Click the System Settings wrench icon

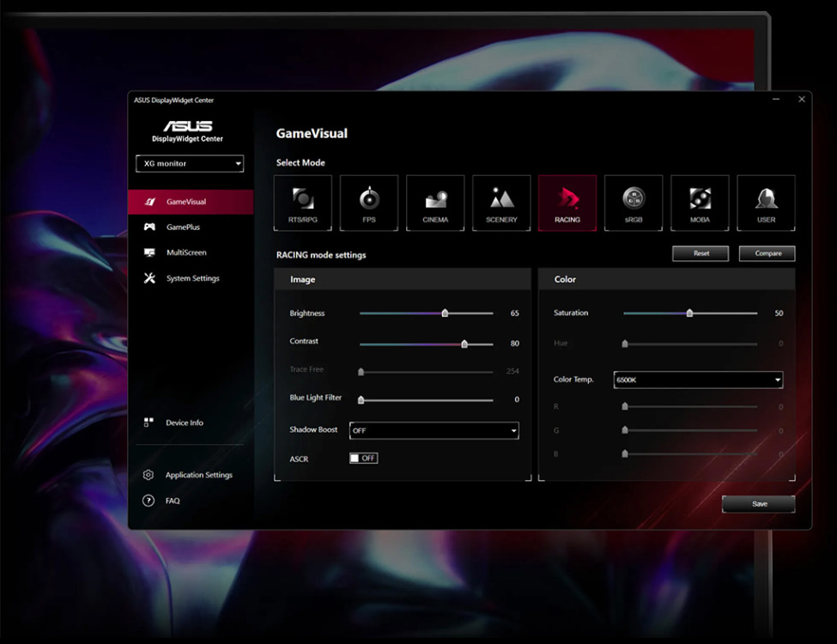pos(149,278)
